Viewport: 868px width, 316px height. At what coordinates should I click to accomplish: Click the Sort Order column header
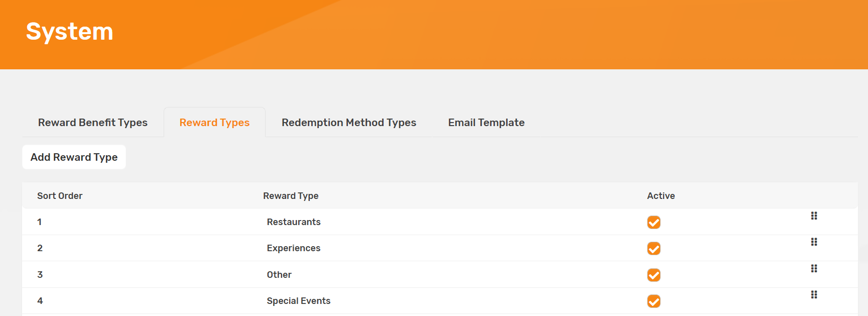tap(60, 196)
